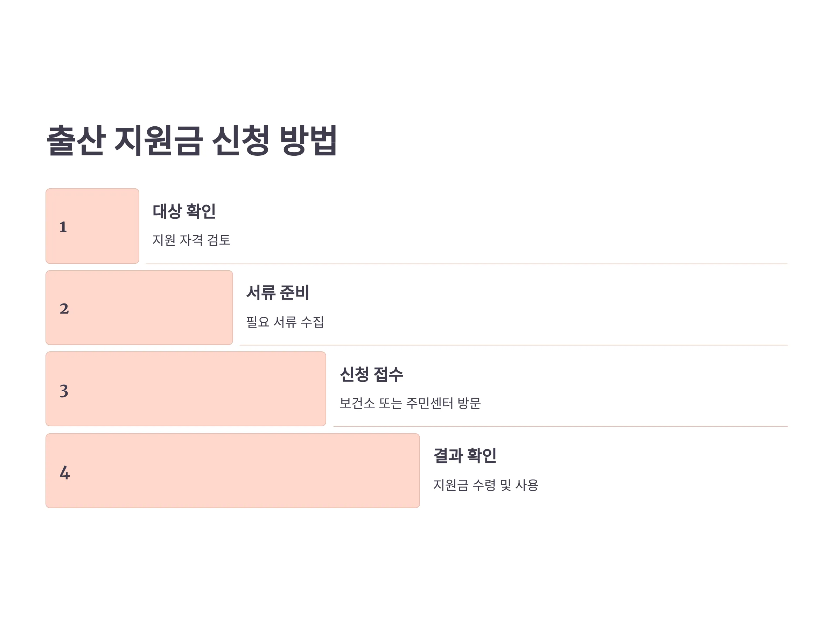Select the heading 서류 준비
The height and width of the screenshot is (630, 840).
278,293
